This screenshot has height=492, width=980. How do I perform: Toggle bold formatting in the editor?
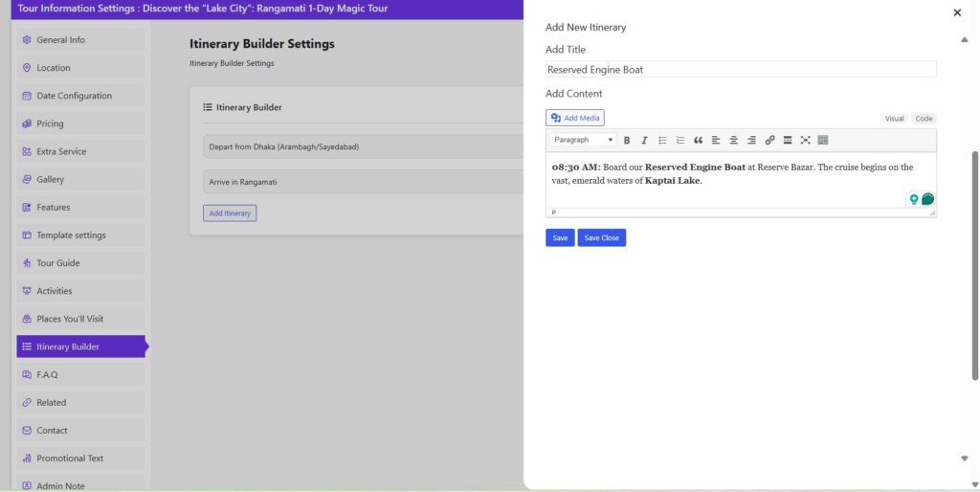(627, 140)
